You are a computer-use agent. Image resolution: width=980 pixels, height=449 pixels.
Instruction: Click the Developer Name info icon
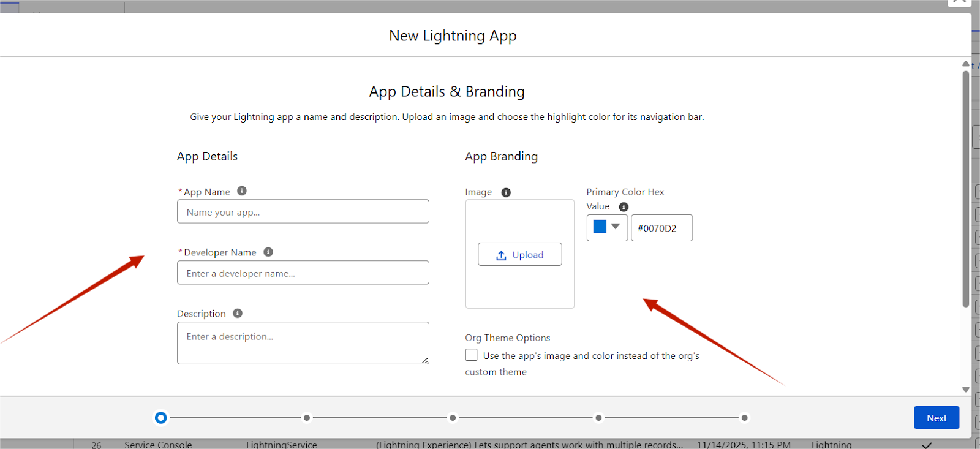pyautogui.click(x=268, y=252)
